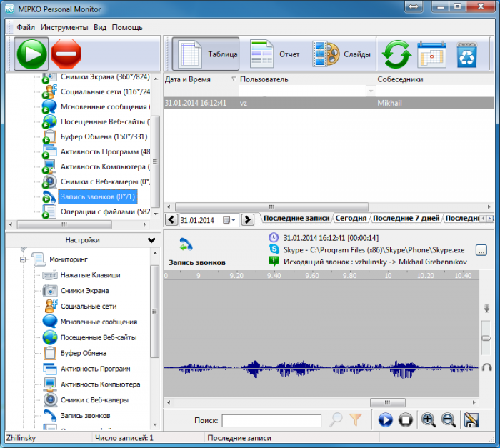500x448 pixels.
Task: Stop monitoring with the red stop button
Action: tap(66, 54)
